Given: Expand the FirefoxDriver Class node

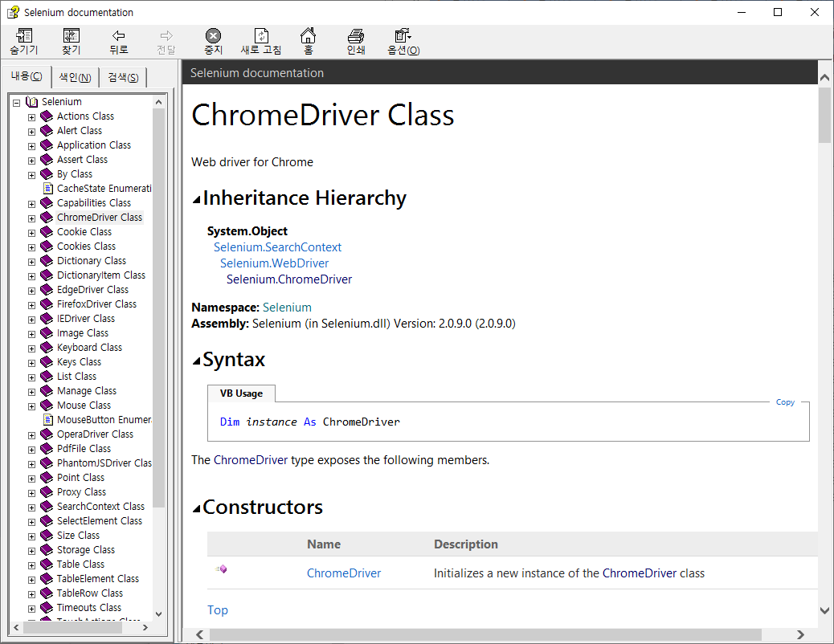Looking at the screenshot, I should 32,304.
